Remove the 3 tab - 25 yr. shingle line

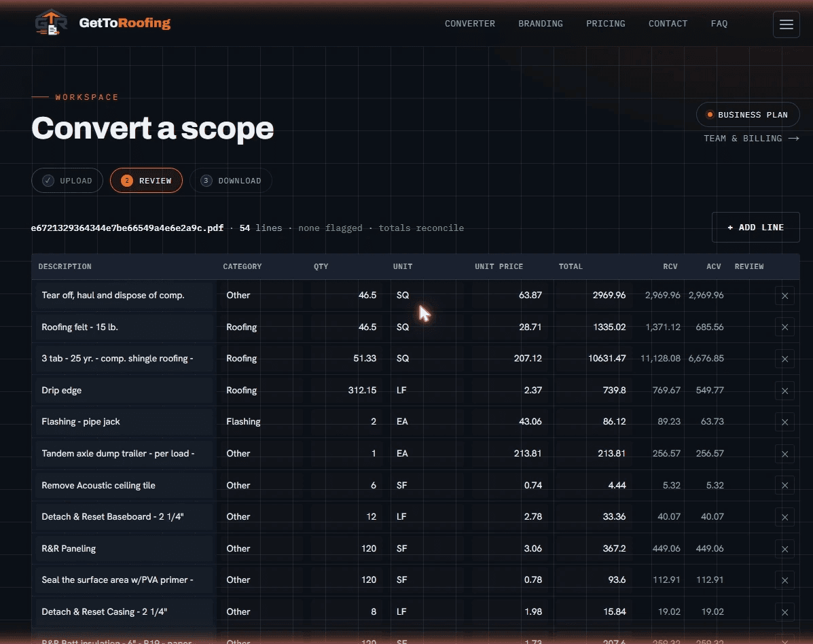[x=784, y=359]
